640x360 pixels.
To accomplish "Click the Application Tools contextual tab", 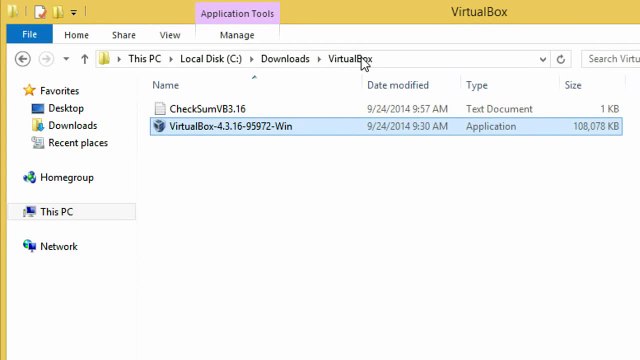I will (237, 13).
